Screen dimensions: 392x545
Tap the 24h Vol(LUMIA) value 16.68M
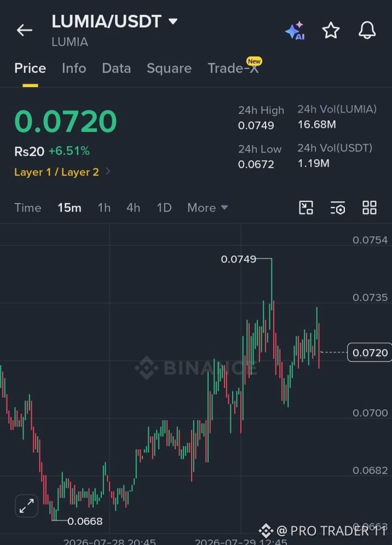tap(317, 124)
